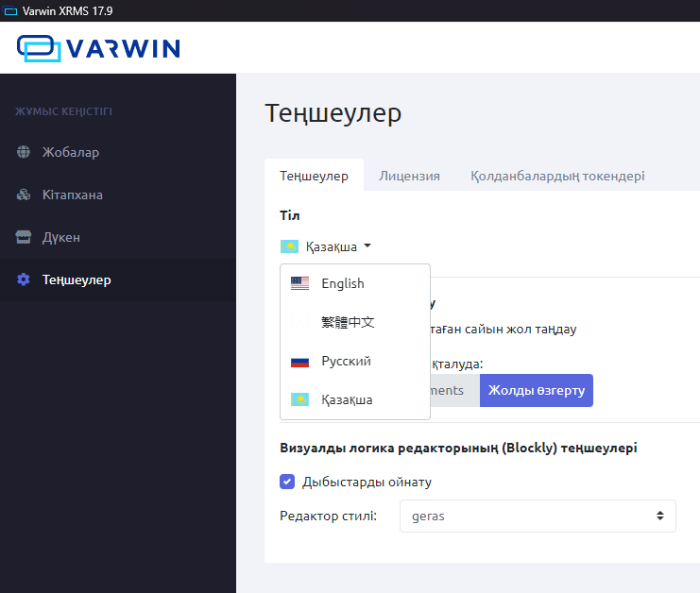Image resolution: width=700 pixels, height=593 pixels.
Task: Click the cubes icon beside Кітапхана
Action: pos(24,195)
